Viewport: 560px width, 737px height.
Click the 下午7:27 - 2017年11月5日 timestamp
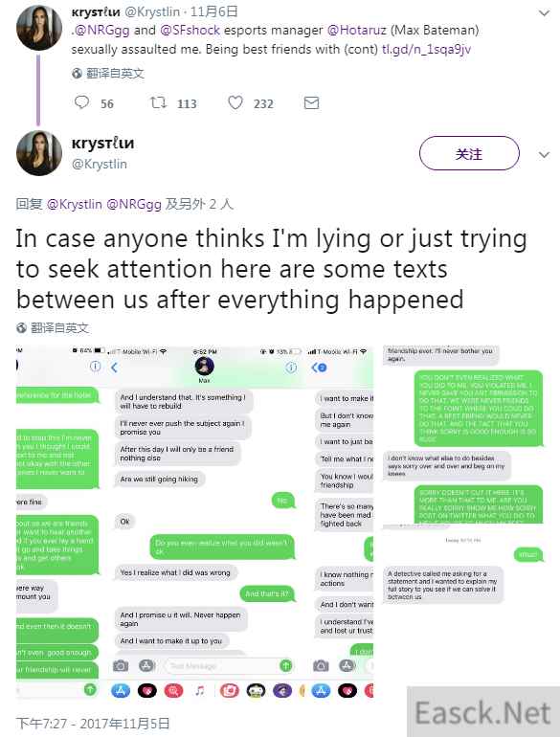(93, 723)
